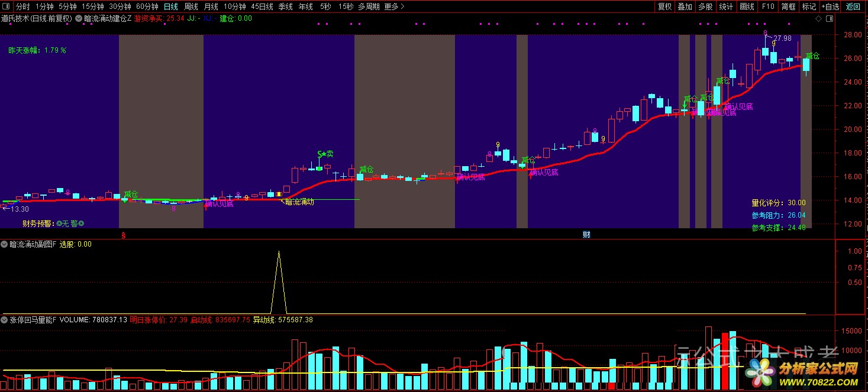Viewport: 868px width, 392px height.
Task: Add stock via +自选
Action: [x=830, y=7]
